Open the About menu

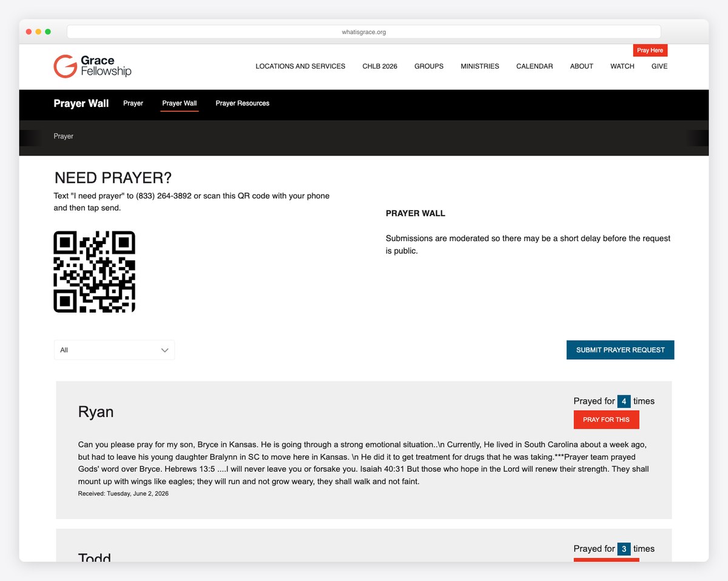(582, 66)
